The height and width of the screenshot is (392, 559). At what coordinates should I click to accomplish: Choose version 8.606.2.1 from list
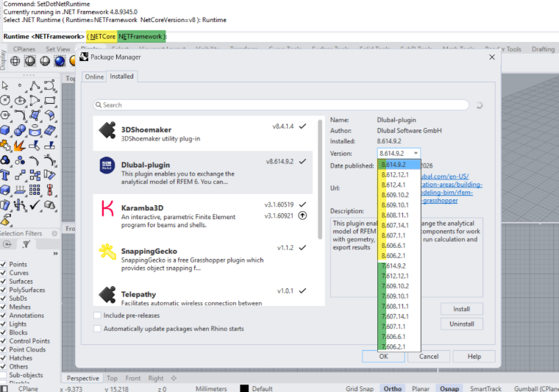[x=399, y=255]
